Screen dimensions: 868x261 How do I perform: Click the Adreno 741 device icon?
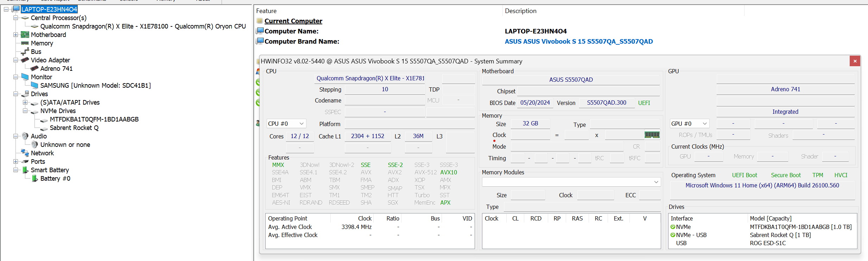(x=34, y=68)
